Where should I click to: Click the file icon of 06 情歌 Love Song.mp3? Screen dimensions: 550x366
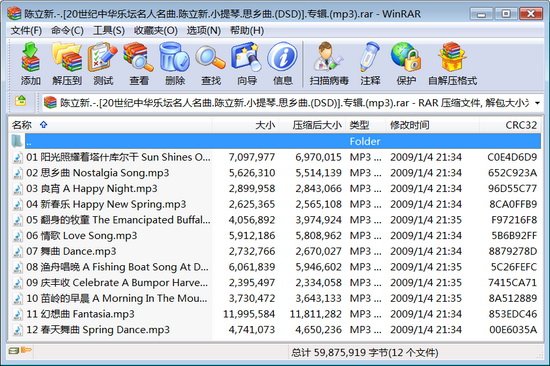[18, 236]
